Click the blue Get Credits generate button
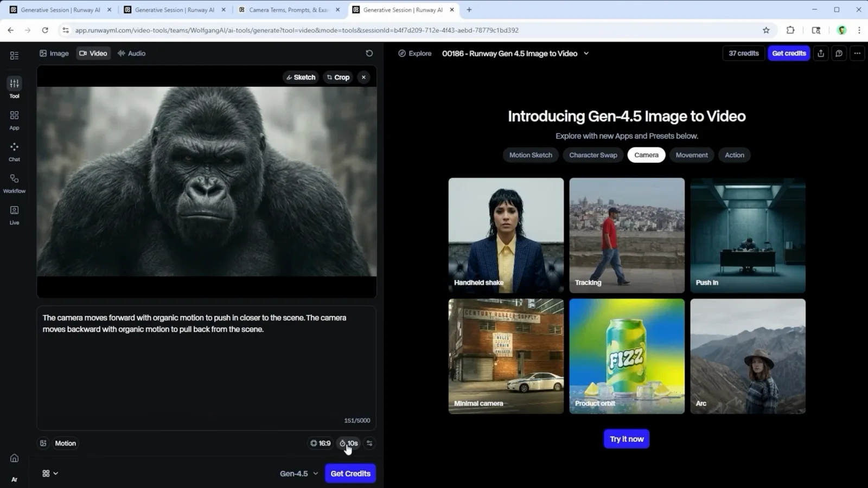This screenshot has width=868, height=488. 350,473
